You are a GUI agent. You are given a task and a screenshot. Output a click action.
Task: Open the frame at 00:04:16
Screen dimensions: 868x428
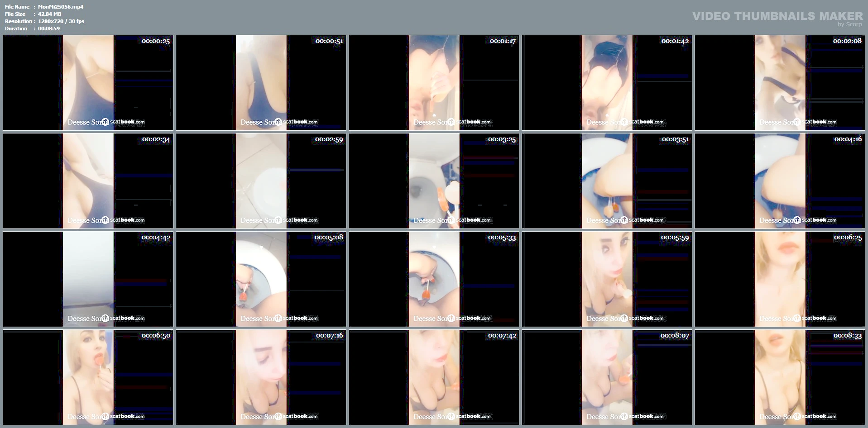780,181
